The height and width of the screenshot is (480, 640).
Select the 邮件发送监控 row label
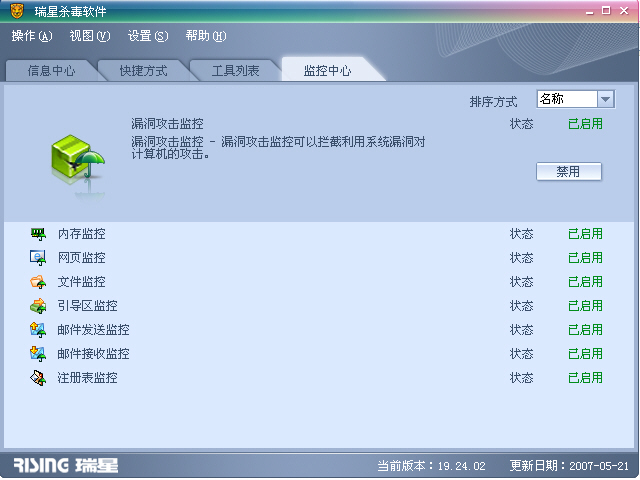(x=93, y=330)
